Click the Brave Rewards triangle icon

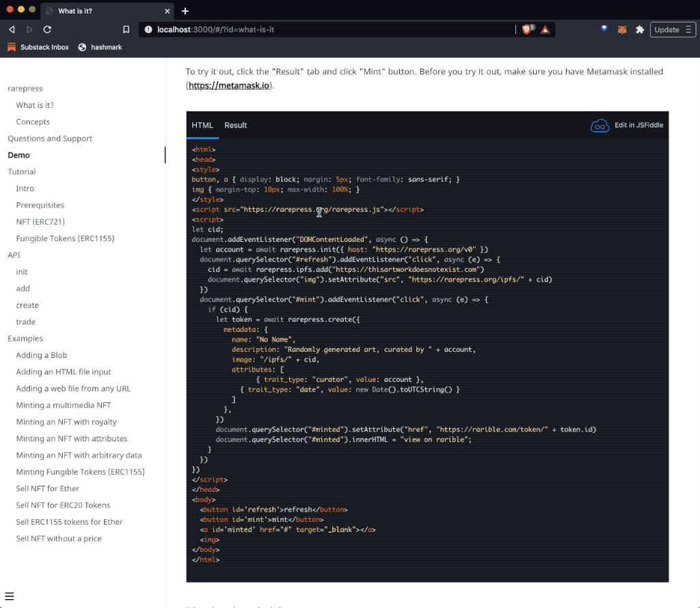(x=545, y=29)
